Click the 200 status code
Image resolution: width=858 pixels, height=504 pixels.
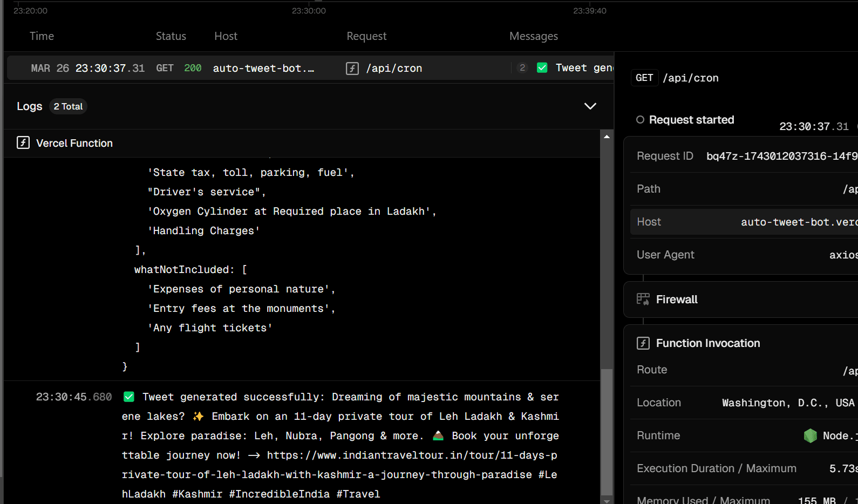[x=193, y=68]
